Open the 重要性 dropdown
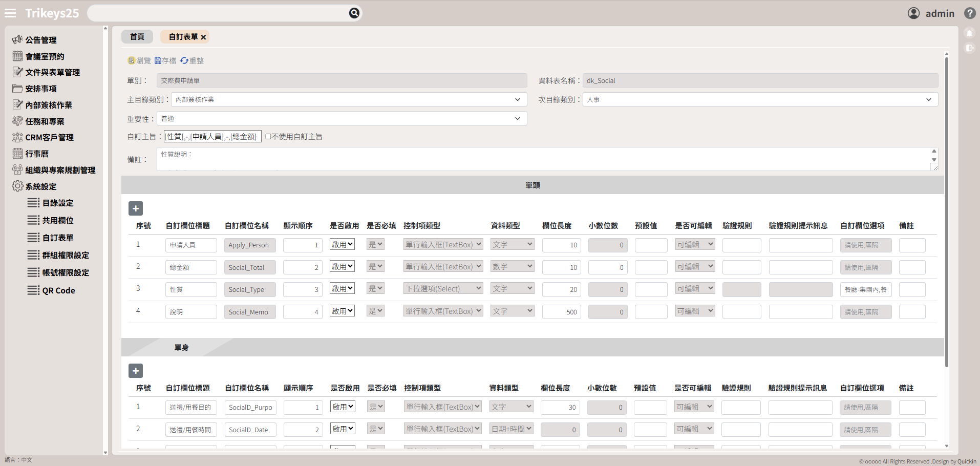The image size is (980, 466). coord(342,119)
